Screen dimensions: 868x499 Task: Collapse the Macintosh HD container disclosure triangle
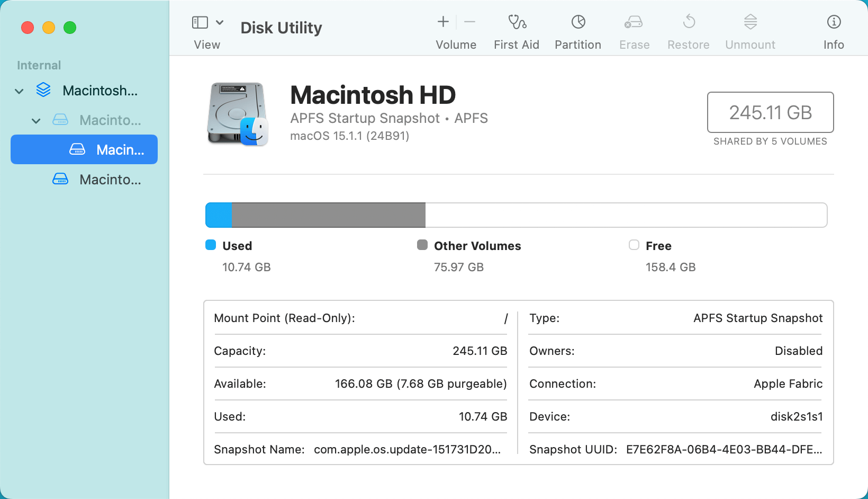36,120
